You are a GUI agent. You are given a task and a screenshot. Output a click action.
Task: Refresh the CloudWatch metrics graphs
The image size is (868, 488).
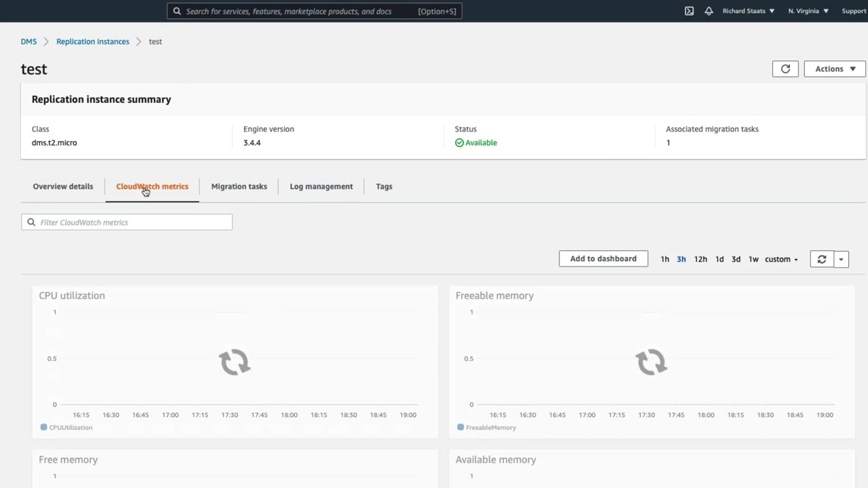(x=822, y=259)
